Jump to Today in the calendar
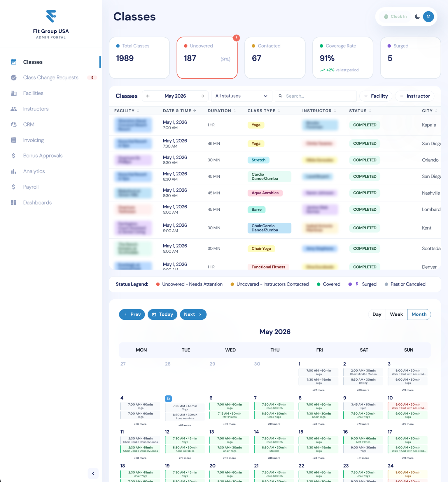This screenshot has height=482, width=448. tap(162, 314)
